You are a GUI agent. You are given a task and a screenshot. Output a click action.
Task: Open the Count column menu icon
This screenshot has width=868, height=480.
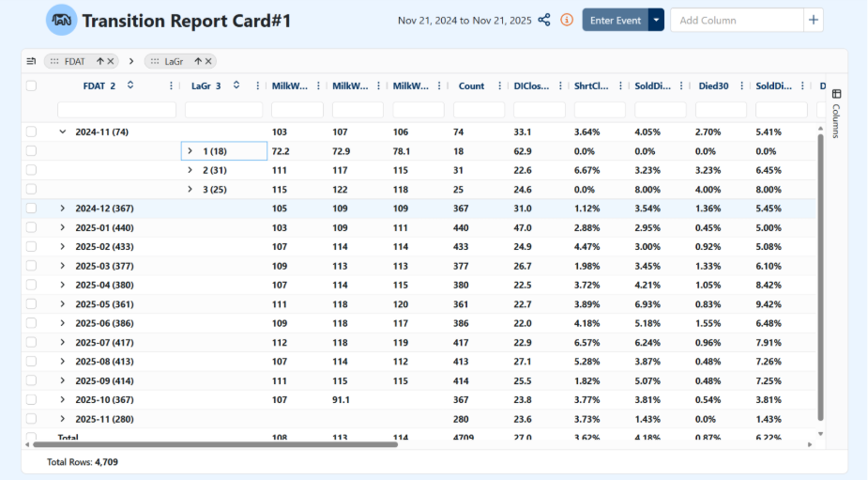[499, 85]
